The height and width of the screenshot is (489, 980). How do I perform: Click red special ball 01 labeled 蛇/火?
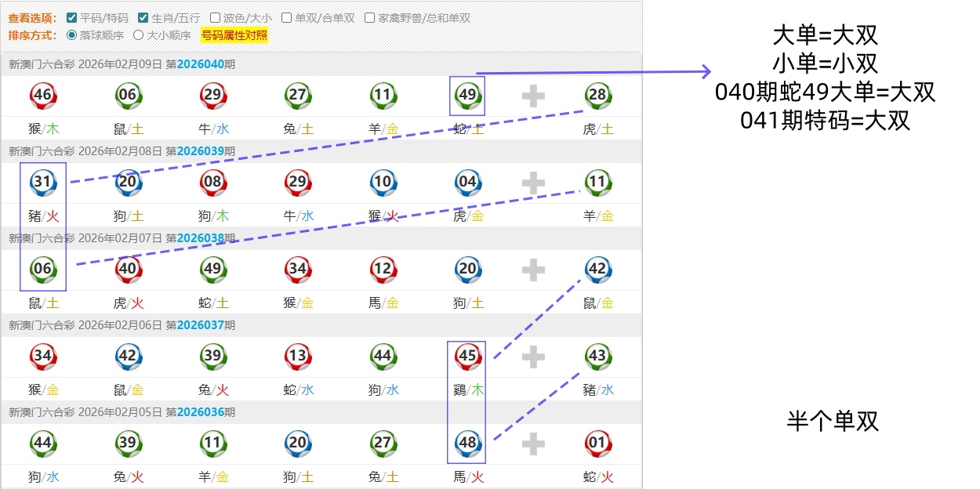click(x=597, y=444)
